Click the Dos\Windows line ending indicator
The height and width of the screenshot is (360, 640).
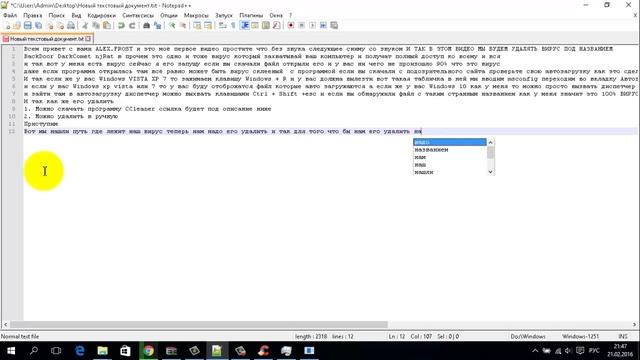528,336
